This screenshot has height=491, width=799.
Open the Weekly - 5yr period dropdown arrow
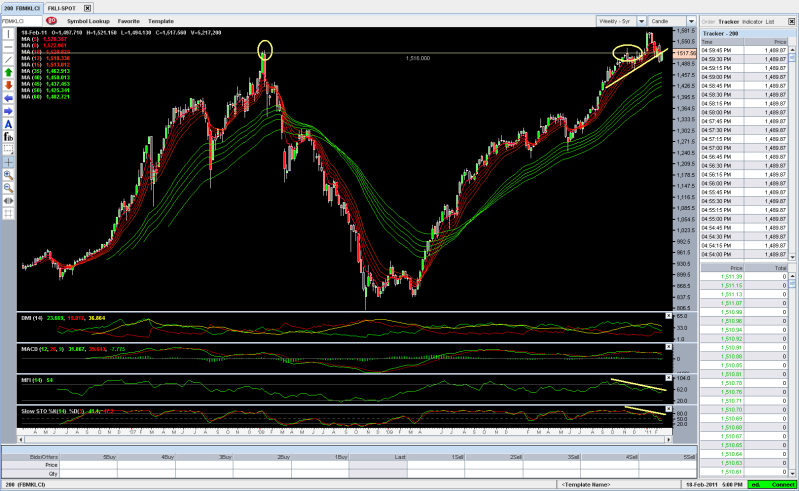[642, 21]
